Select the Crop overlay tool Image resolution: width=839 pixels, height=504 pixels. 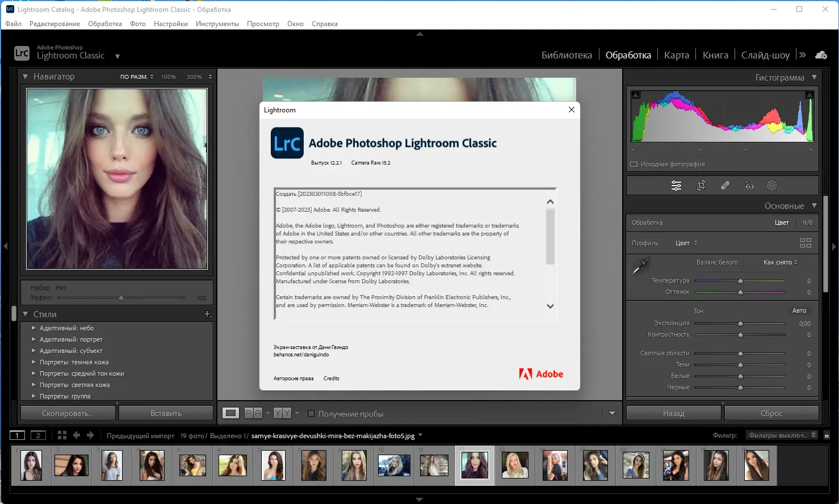[701, 186]
